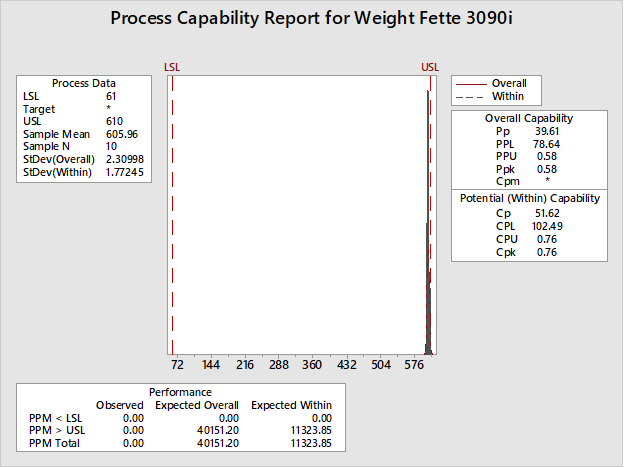
Task: Click the 'Process Data' heading
Action: [84, 83]
